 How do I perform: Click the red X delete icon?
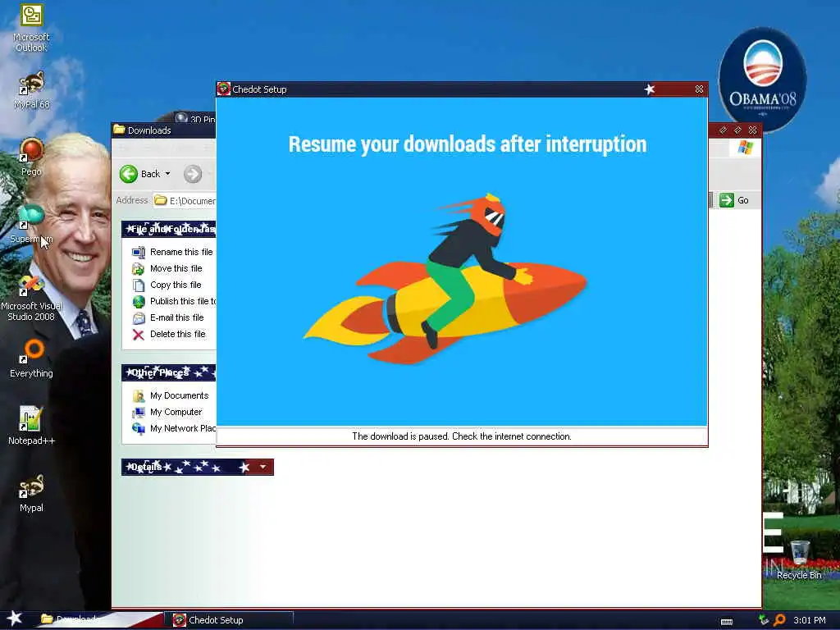pyautogui.click(x=138, y=335)
